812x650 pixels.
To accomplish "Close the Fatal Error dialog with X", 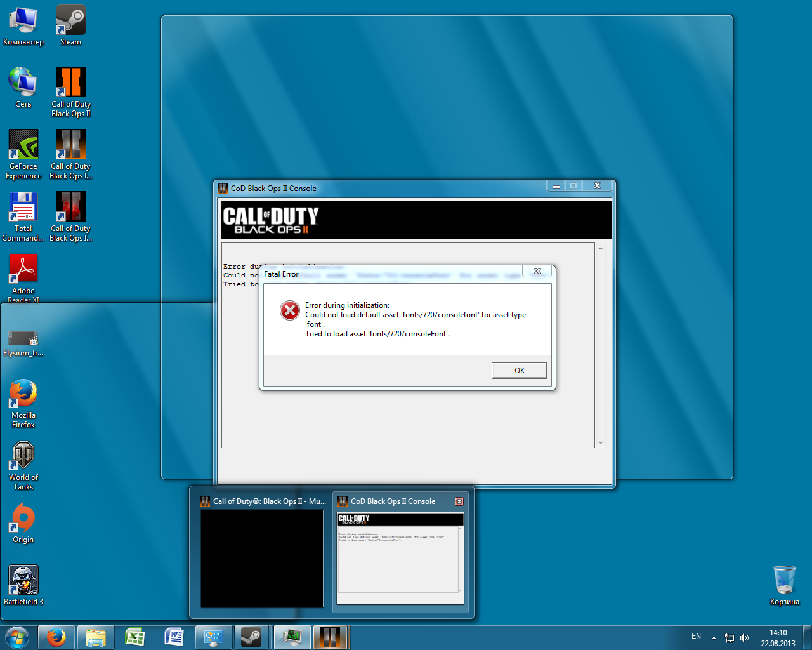I will click(x=537, y=272).
